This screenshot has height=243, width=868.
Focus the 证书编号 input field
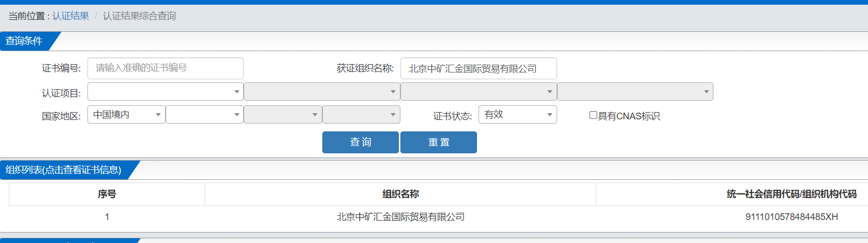pyautogui.click(x=166, y=68)
